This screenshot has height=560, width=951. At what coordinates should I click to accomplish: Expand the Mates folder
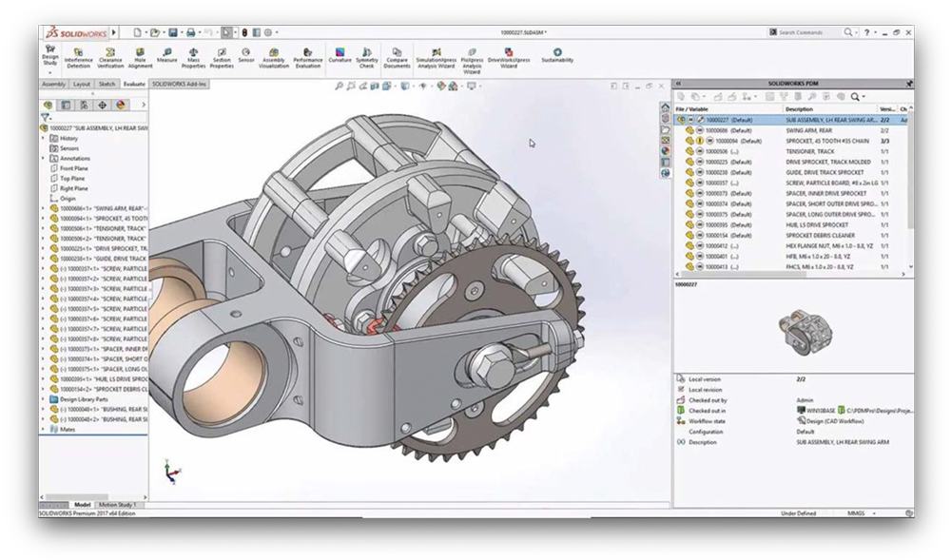[x=43, y=428]
